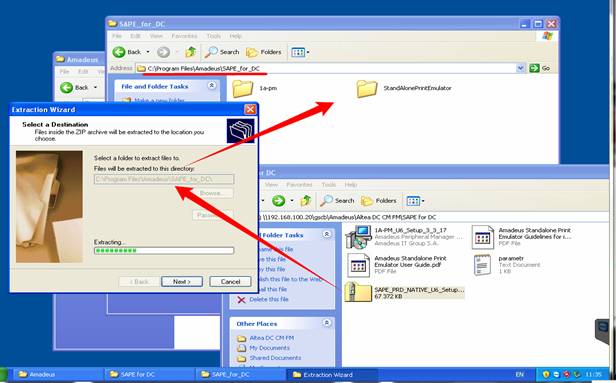Collapse File and Folder Tasks in SAPE_for_DC window
The height and width of the screenshot is (383, 616).
pos(212,86)
